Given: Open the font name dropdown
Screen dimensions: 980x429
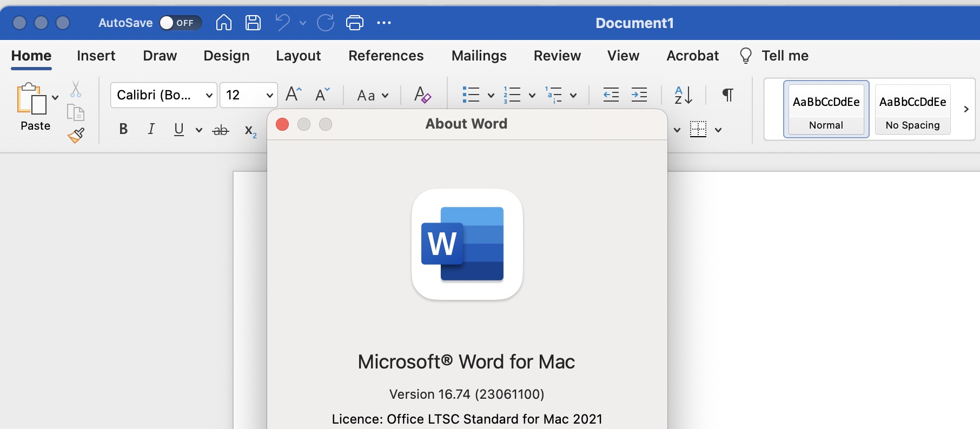Looking at the screenshot, I should click(x=209, y=96).
